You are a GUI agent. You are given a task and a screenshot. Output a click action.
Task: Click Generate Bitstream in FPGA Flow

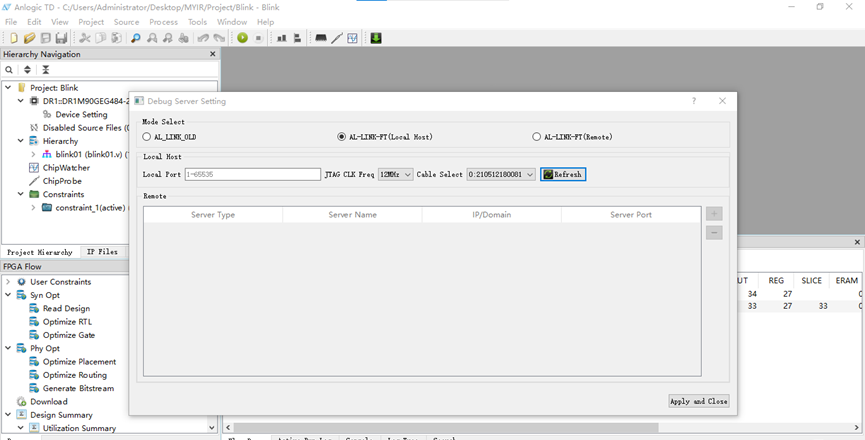[78, 388]
